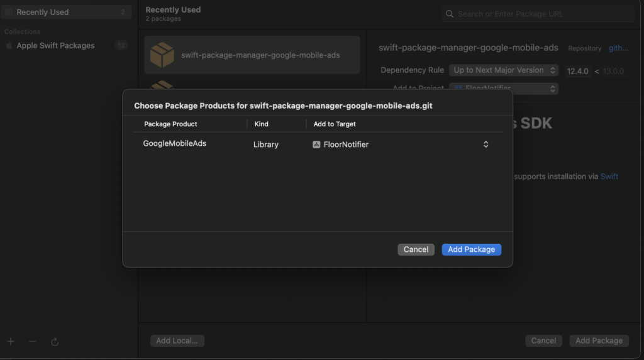Click the Add Local... button
Image resolution: width=644 pixels, height=360 pixels.
177,341
